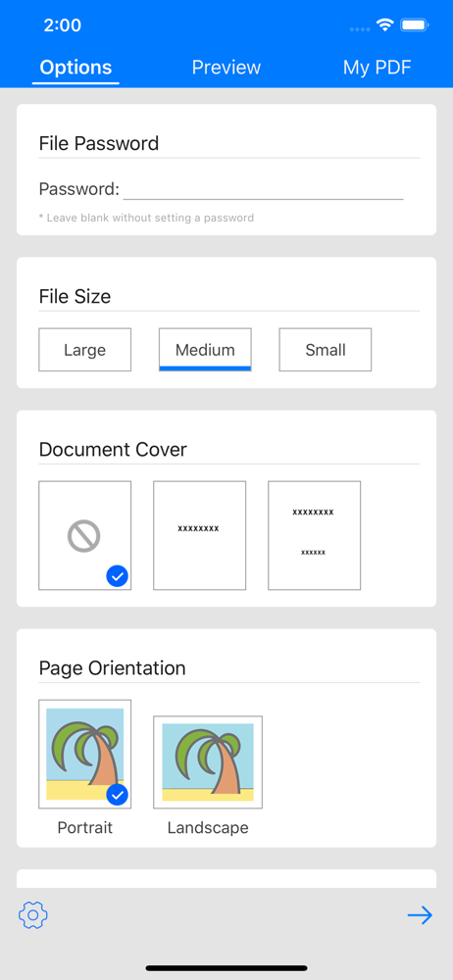
Task: Focus the Password input field
Action: [263, 189]
